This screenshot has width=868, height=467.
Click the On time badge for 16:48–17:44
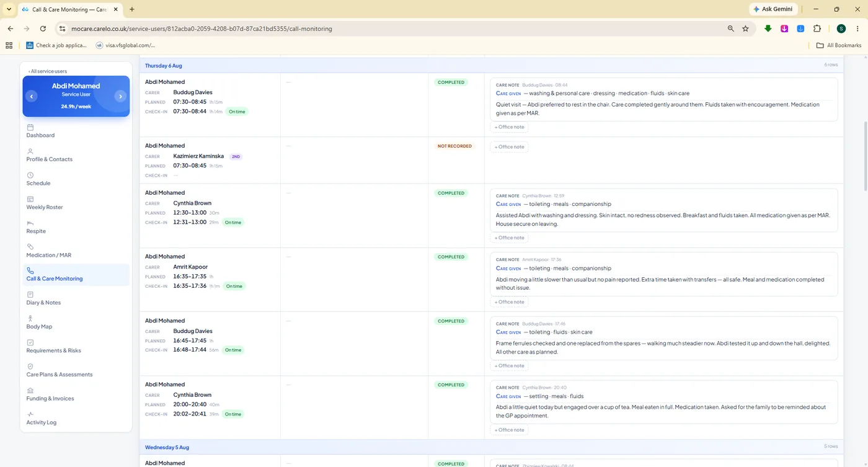[x=232, y=350]
